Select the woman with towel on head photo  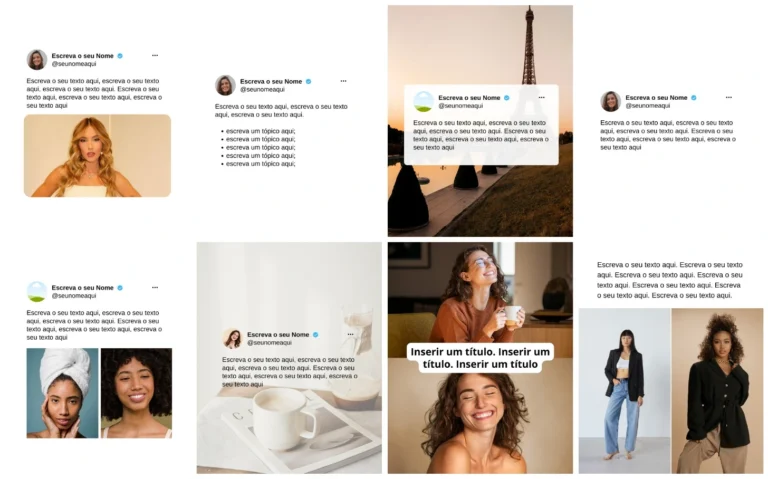[62, 393]
